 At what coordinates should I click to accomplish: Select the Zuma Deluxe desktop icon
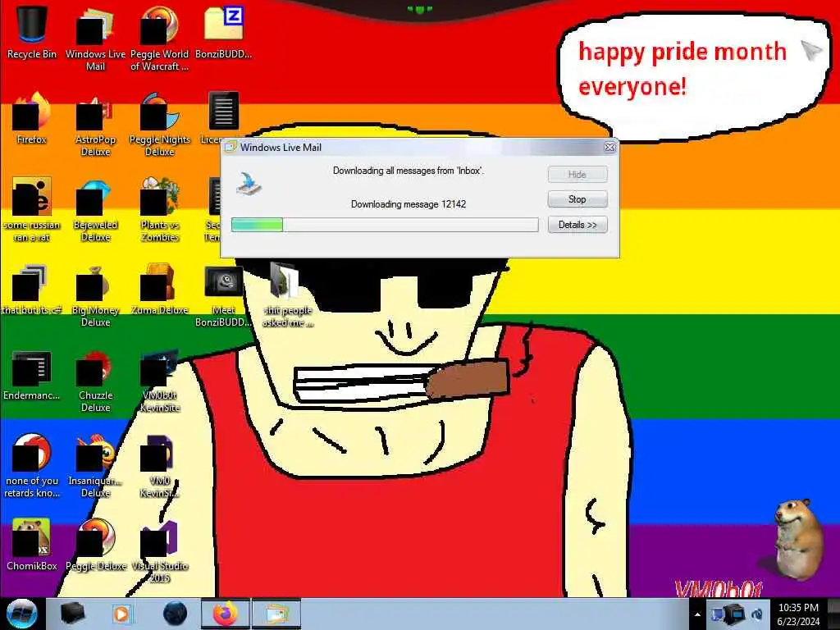tap(160, 290)
